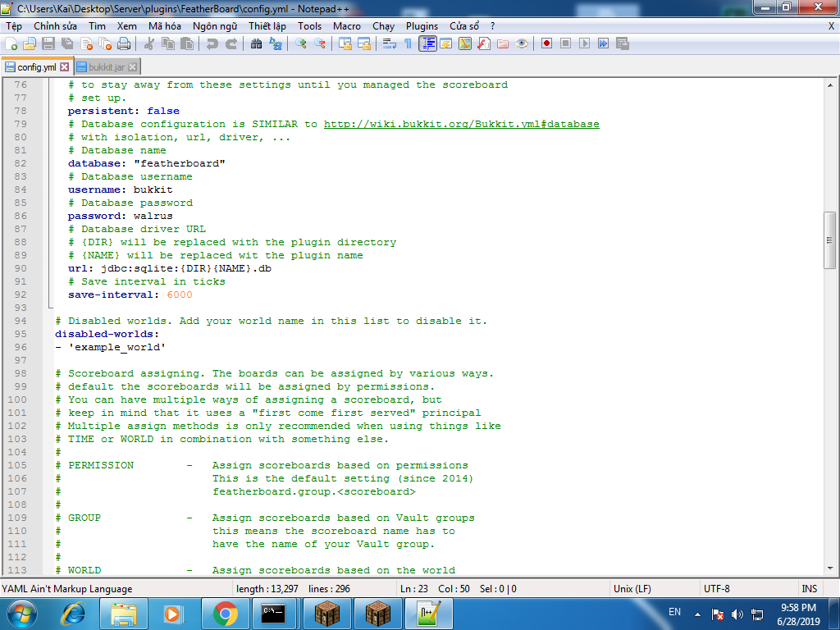Viewport: 840px width, 630px height.
Task: Close the config.yml tab with its X
Action: pyautogui.click(x=64, y=67)
